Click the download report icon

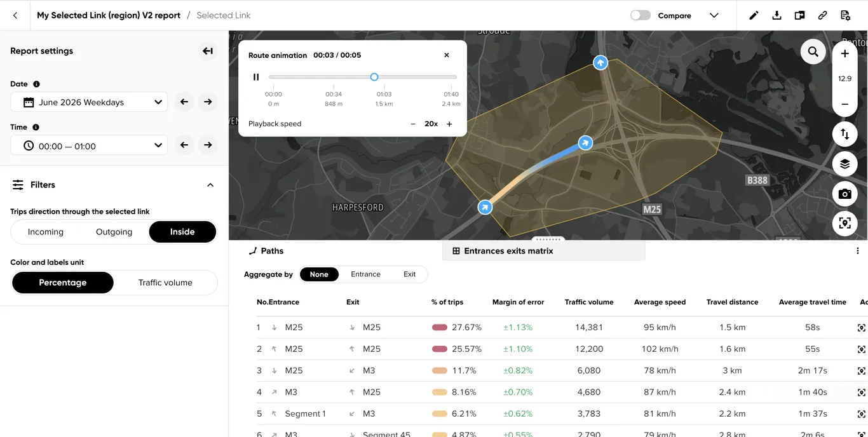click(776, 15)
